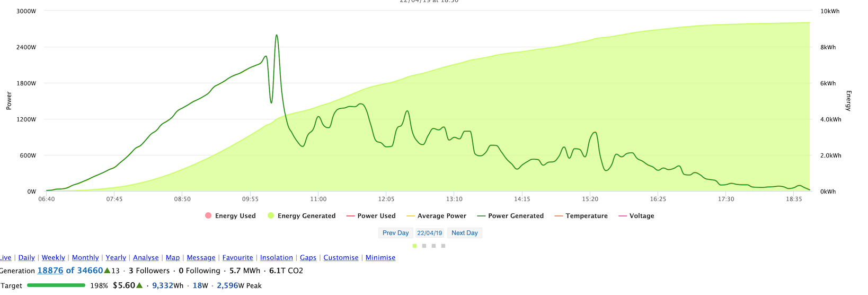Screen dimensions: 868x295
Task: Toggle the Energy Used legend series
Action: pyautogui.click(x=231, y=216)
